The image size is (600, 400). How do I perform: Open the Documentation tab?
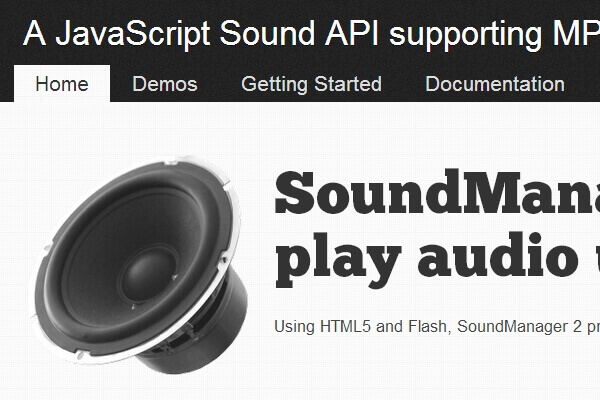pos(495,83)
